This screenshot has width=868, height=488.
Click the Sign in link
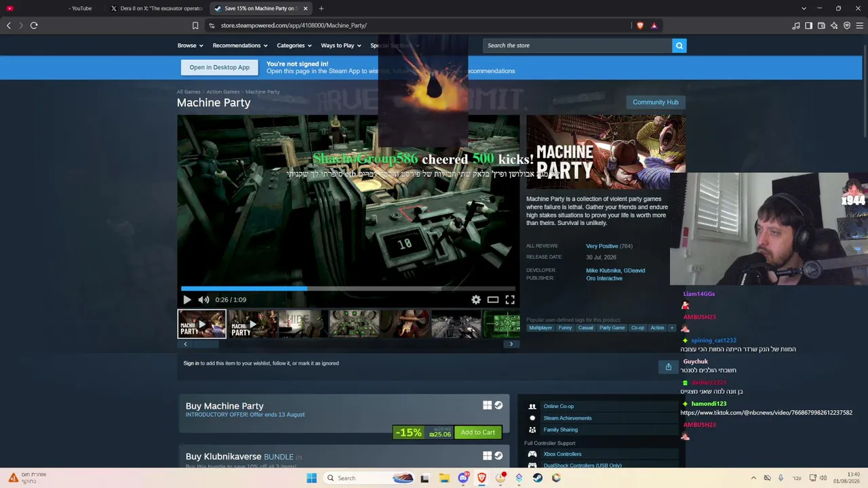191,363
